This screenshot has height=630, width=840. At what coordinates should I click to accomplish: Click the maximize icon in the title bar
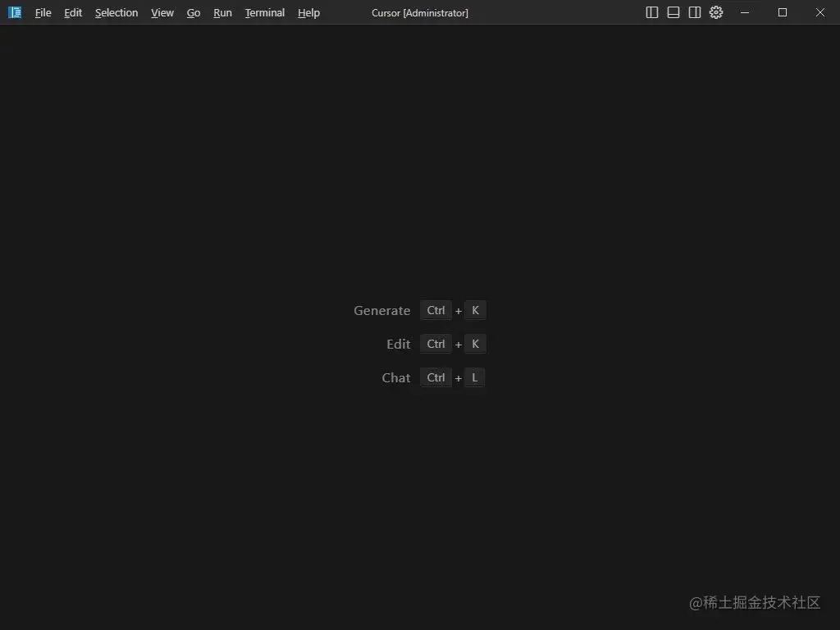coord(782,12)
